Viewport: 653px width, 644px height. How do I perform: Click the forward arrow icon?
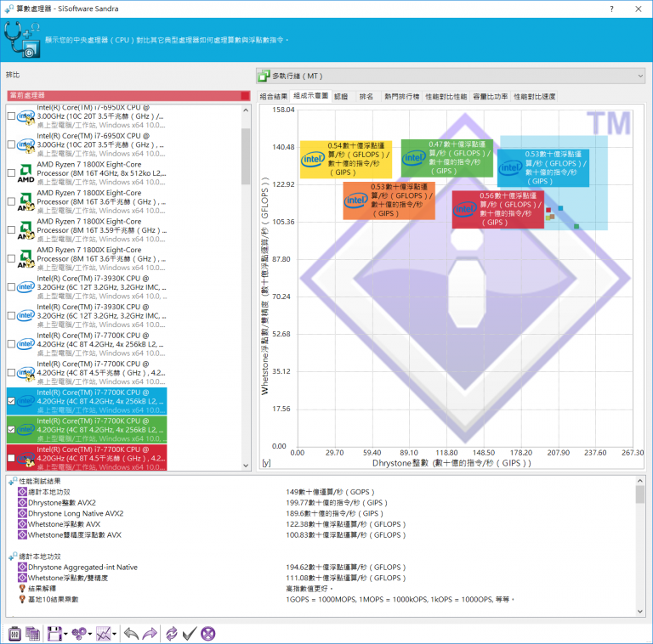coord(150,634)
